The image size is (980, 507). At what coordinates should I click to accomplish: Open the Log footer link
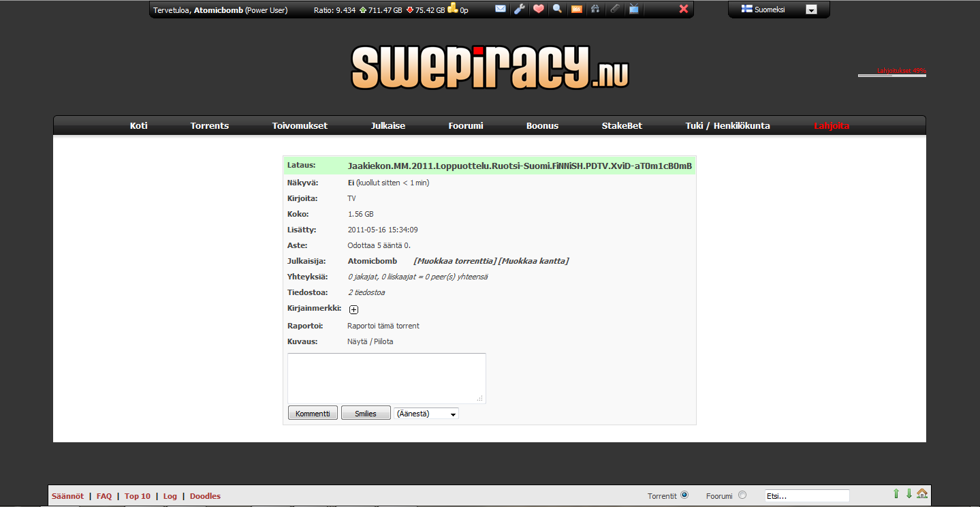click(170, 496)
